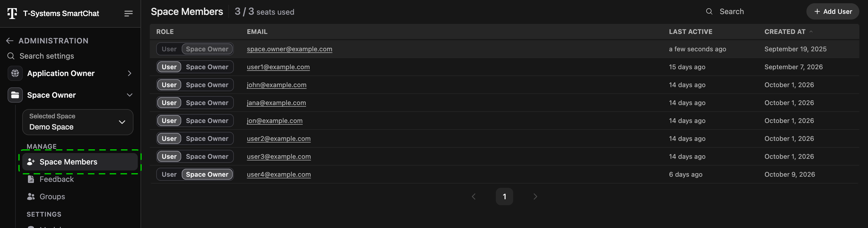The height and width of the screenshot is (228, 868).
Task: Set user1@example.com role to Space Owner
Action: pyautogui.click(x=207, y=67)
